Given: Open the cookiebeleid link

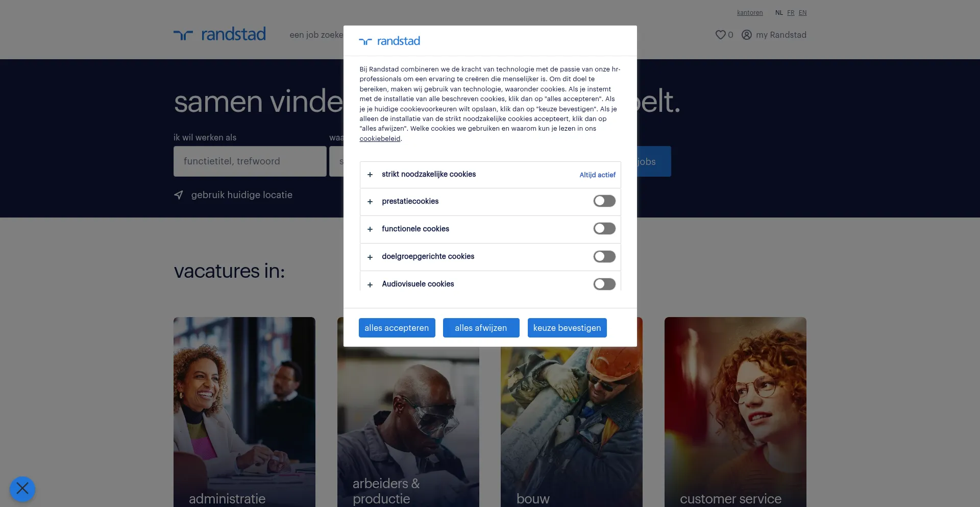Looking at the screenshot, I should pyautogui.click(x=380, y=138).
